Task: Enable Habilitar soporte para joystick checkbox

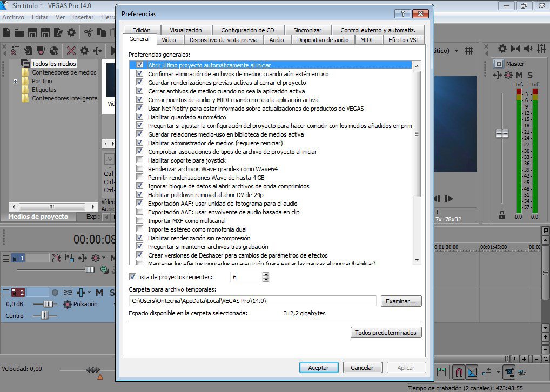Action: coord(139,160)
